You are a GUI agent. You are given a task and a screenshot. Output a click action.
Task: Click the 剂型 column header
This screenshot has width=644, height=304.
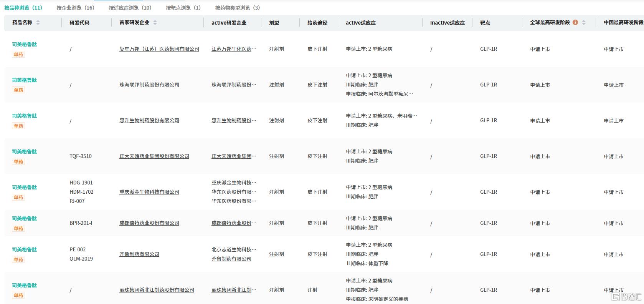274,23
